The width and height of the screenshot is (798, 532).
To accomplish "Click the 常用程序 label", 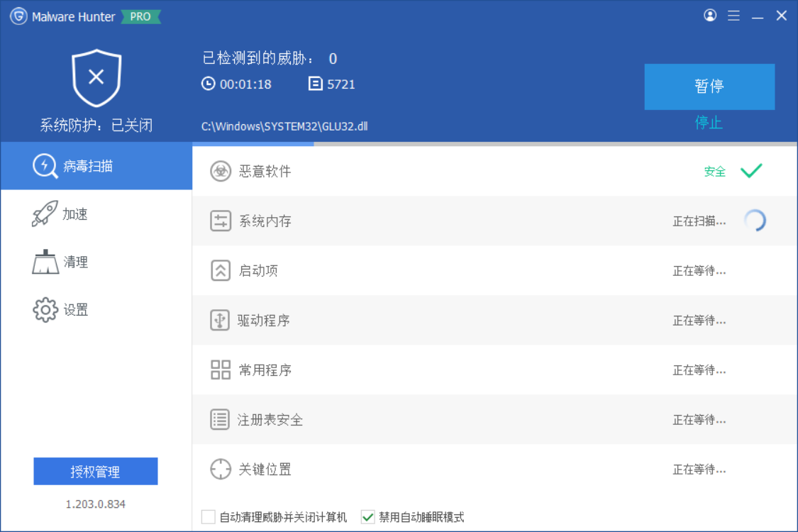I will click(265, 370).
